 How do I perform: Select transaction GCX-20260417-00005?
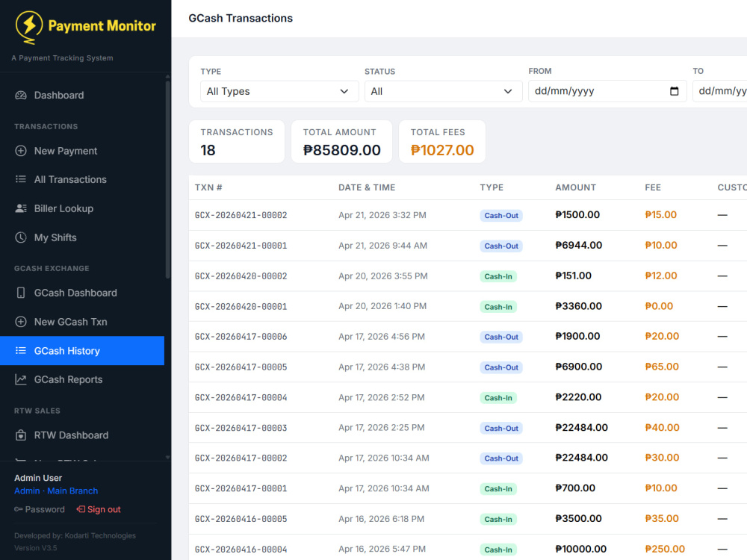(241, 367)
